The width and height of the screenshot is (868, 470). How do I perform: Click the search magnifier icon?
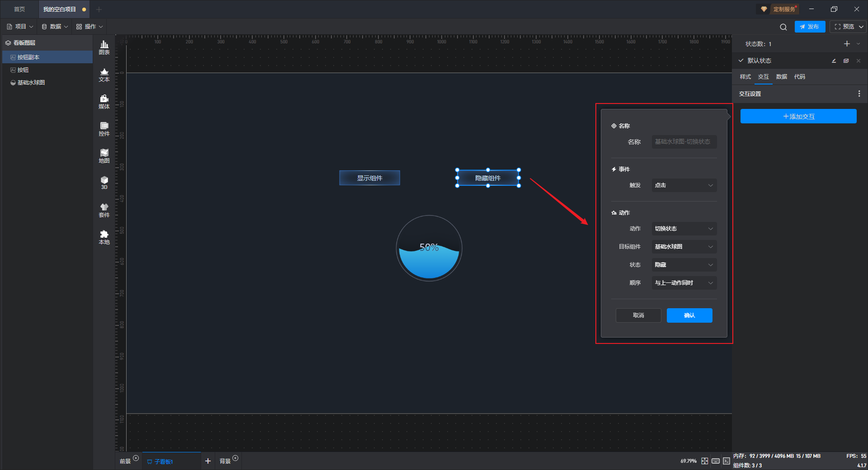coord(783,27)
